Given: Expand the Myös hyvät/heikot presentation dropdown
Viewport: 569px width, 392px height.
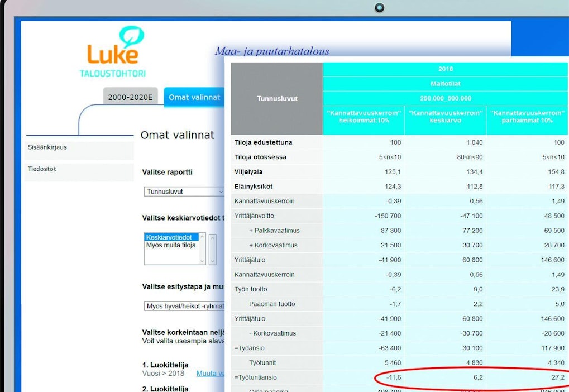Looking at the screenshot, I should (184, 306).
